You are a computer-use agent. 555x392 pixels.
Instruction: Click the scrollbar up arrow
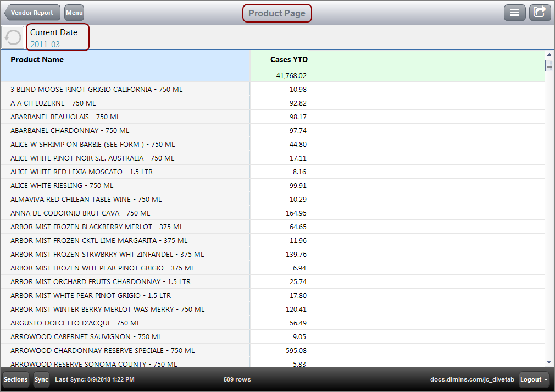(550, 54)
